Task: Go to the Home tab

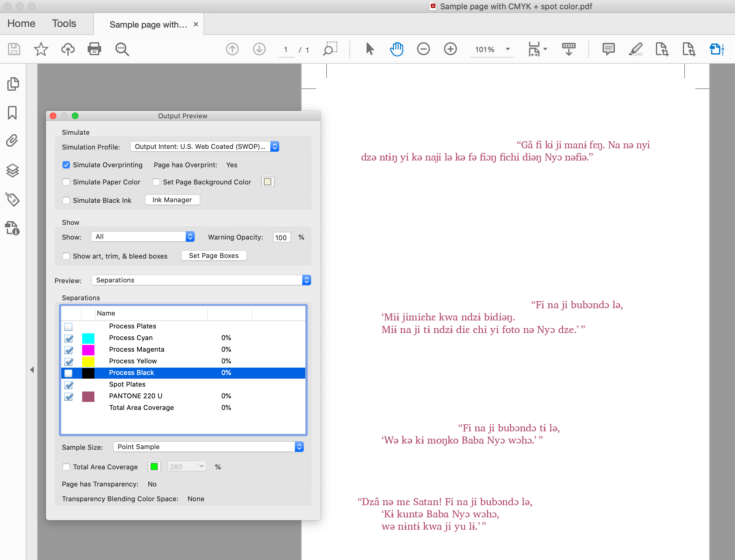Action: (21, 23)
